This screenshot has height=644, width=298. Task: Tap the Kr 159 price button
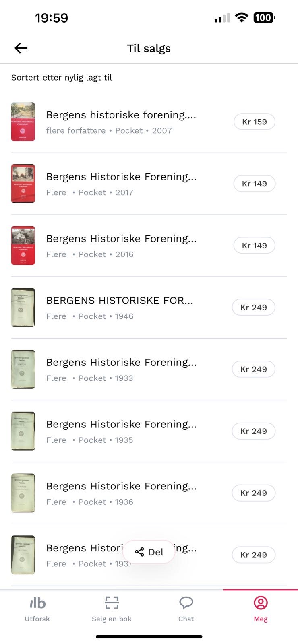tap(254, 122)
